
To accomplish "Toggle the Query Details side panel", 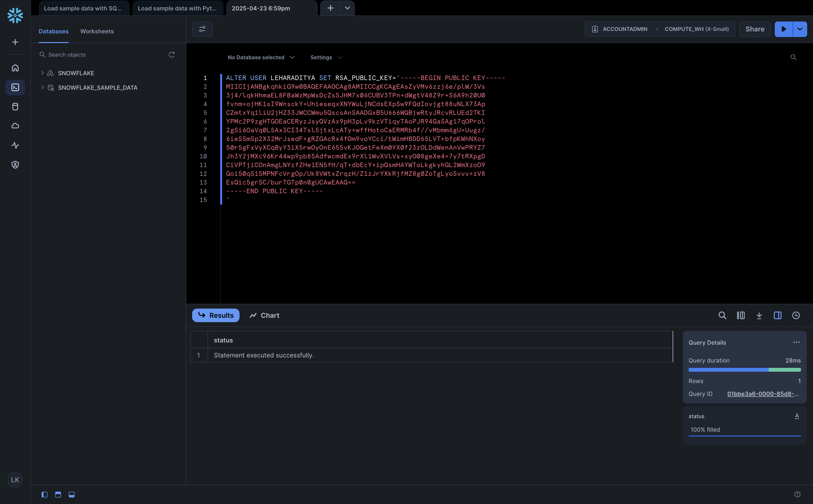I will point(777,315).
